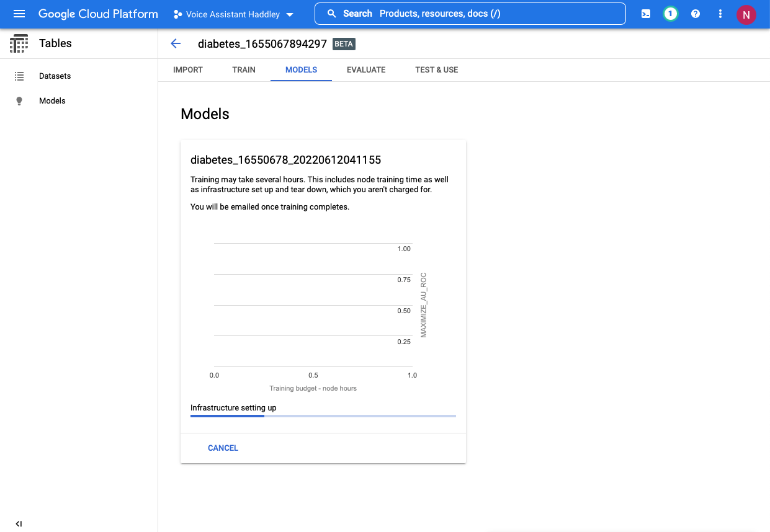Open the three-dot settings menu

tap(720, 14)
